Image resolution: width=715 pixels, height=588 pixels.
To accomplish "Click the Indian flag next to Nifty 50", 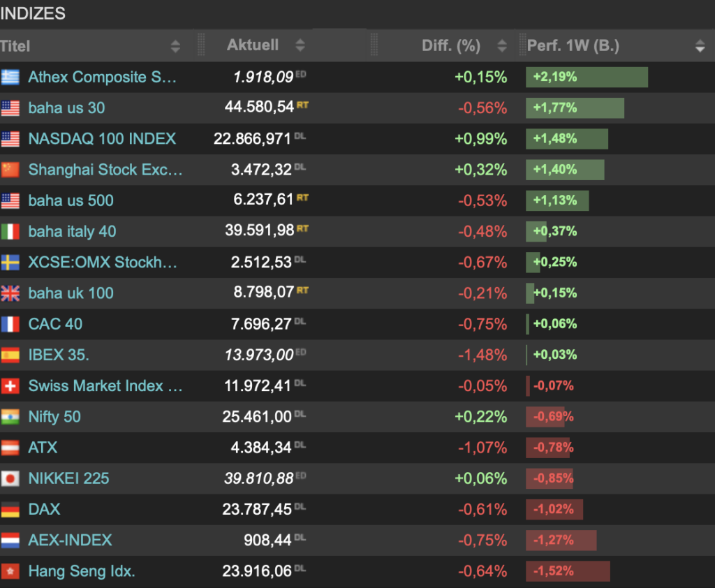I will point(10,417).
